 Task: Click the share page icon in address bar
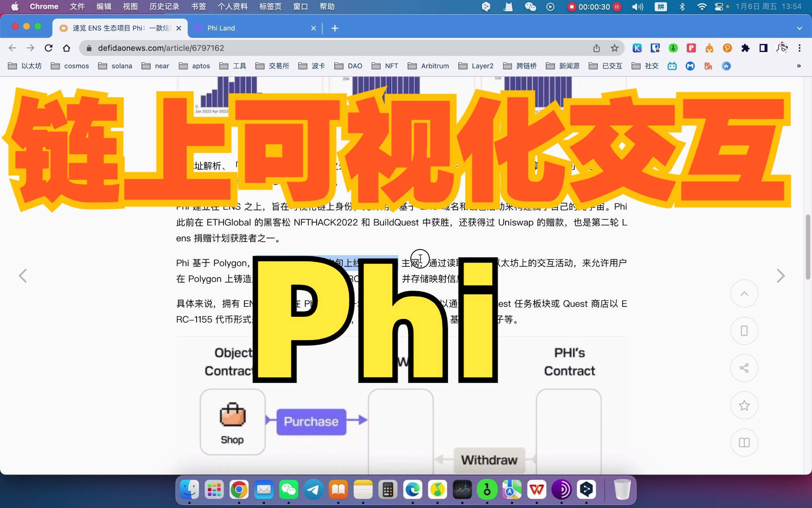(597, 48)
